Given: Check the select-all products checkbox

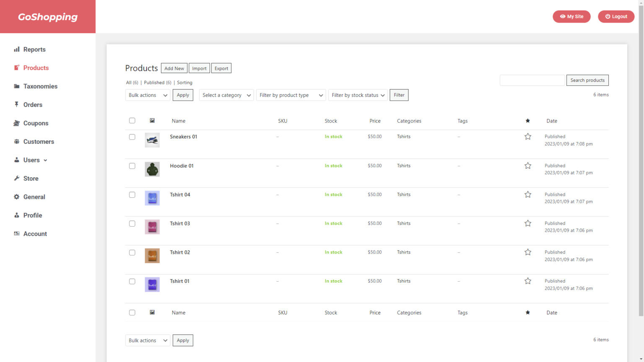Looking at the screenshot, I should point(132,120).
